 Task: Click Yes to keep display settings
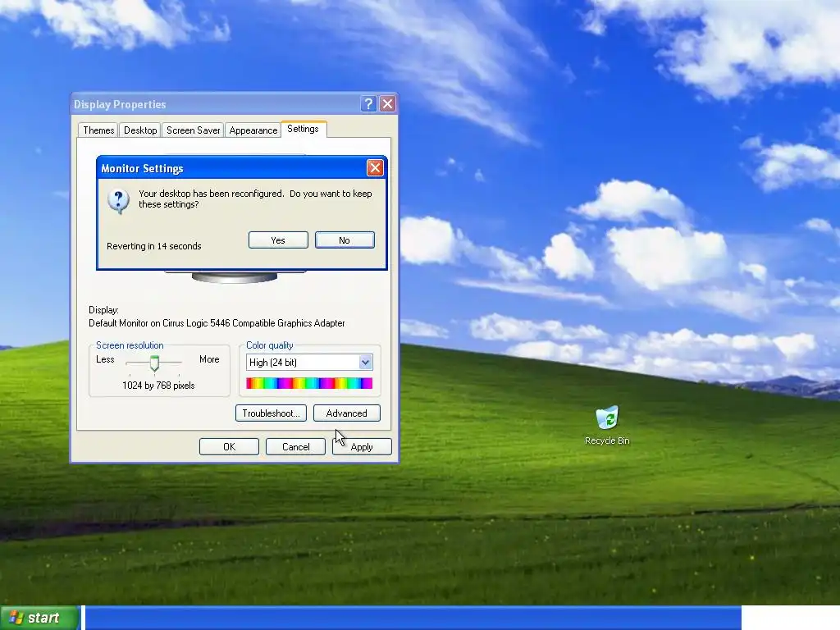(x=278, y=240)
